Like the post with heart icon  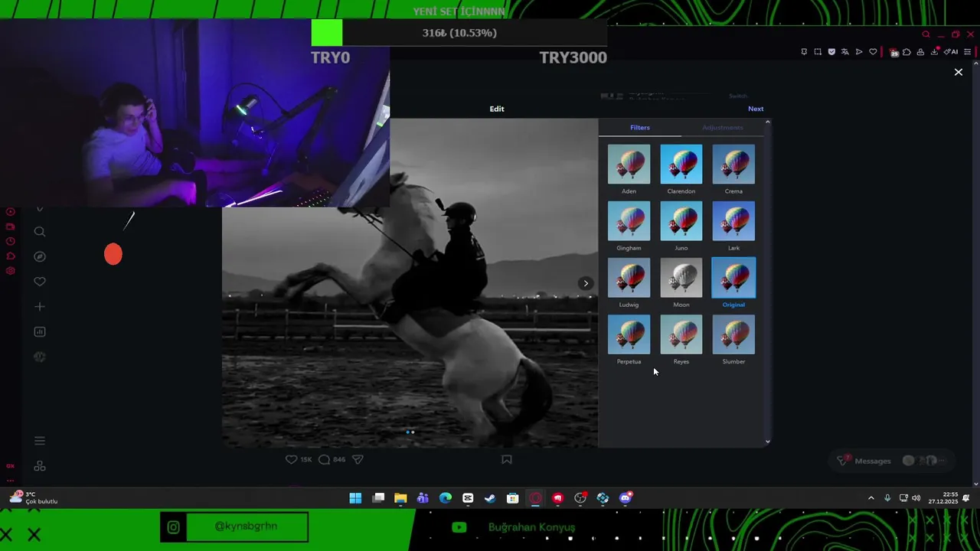tap(291, 459)
